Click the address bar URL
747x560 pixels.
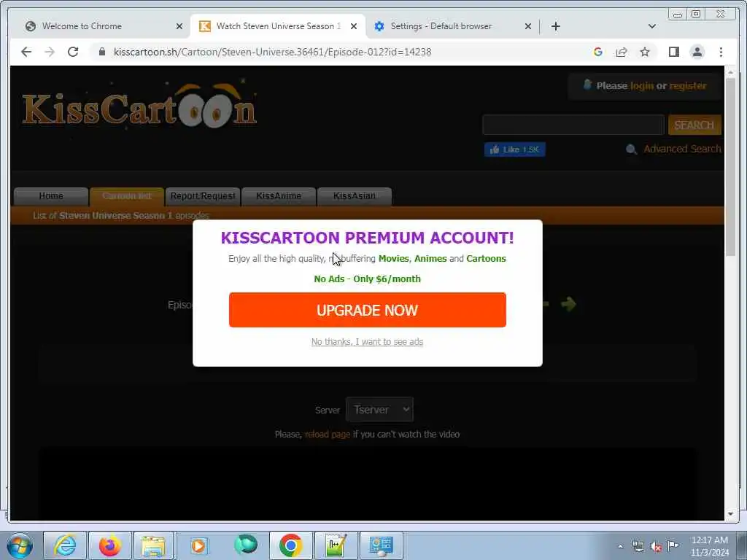272,52
